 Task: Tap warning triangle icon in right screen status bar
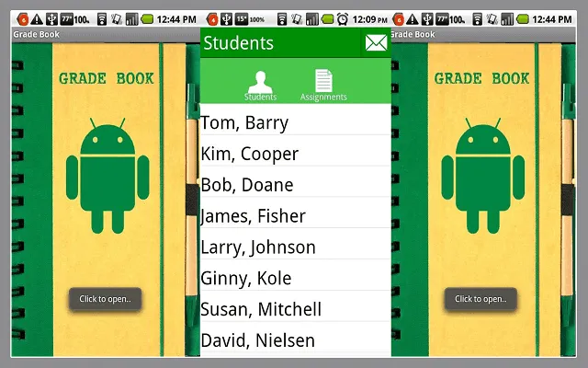tap(413, 19)
